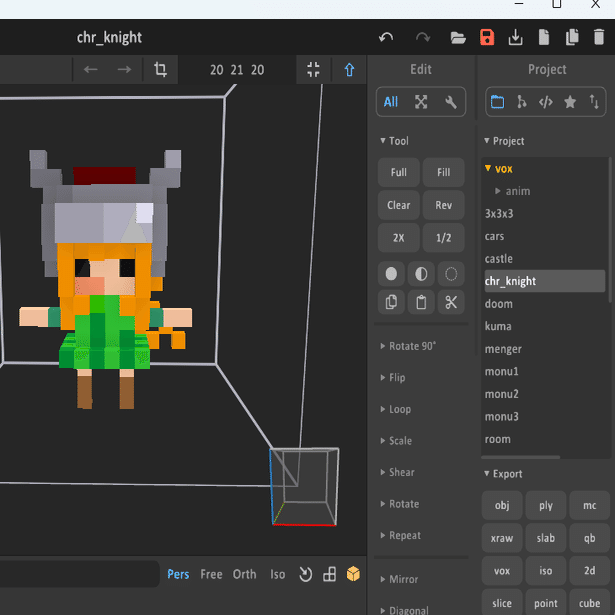Click the trash delete icon
This screenshot has width=615, height=615.
(x=599, y=38)
